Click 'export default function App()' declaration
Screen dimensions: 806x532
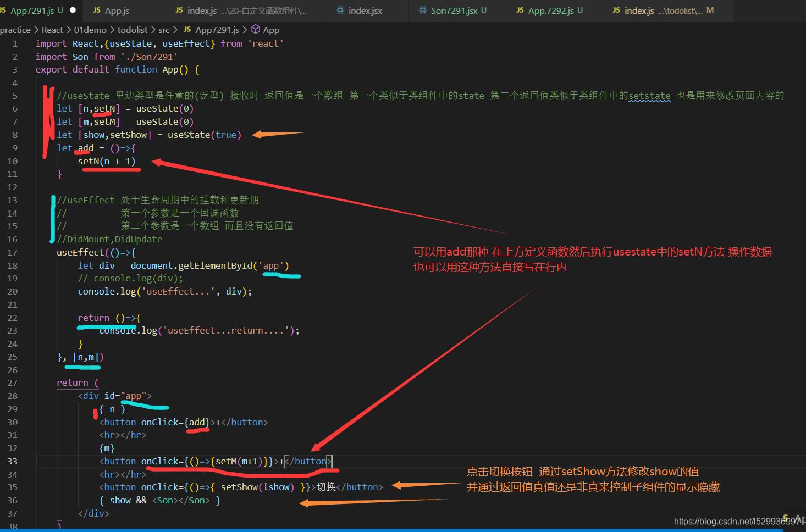[117, 69]
